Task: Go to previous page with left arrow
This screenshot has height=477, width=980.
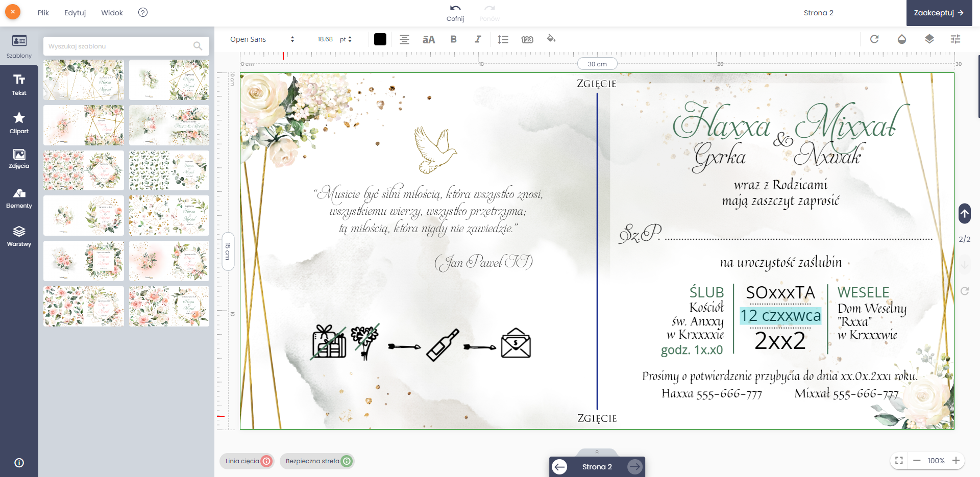Action: (x=560, y=467)
